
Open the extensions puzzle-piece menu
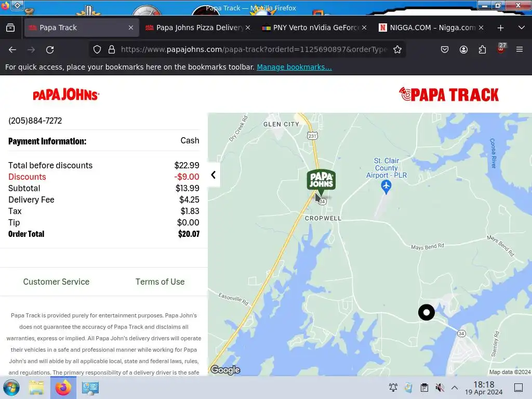(x=482, y=49)
